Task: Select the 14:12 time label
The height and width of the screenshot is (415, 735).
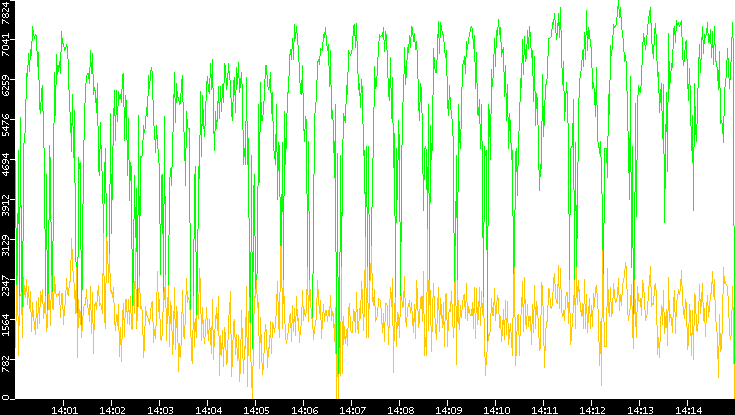Action: tap(592, 410)
